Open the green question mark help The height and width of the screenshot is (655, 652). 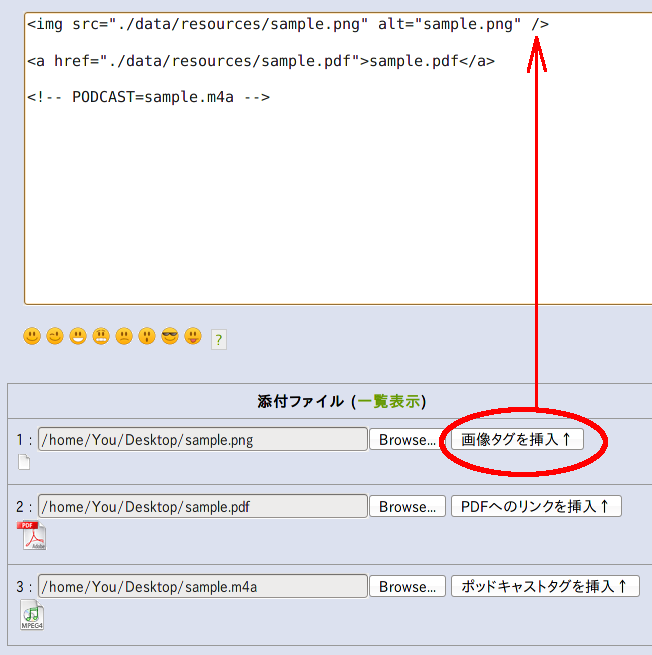tap(218, 340)
